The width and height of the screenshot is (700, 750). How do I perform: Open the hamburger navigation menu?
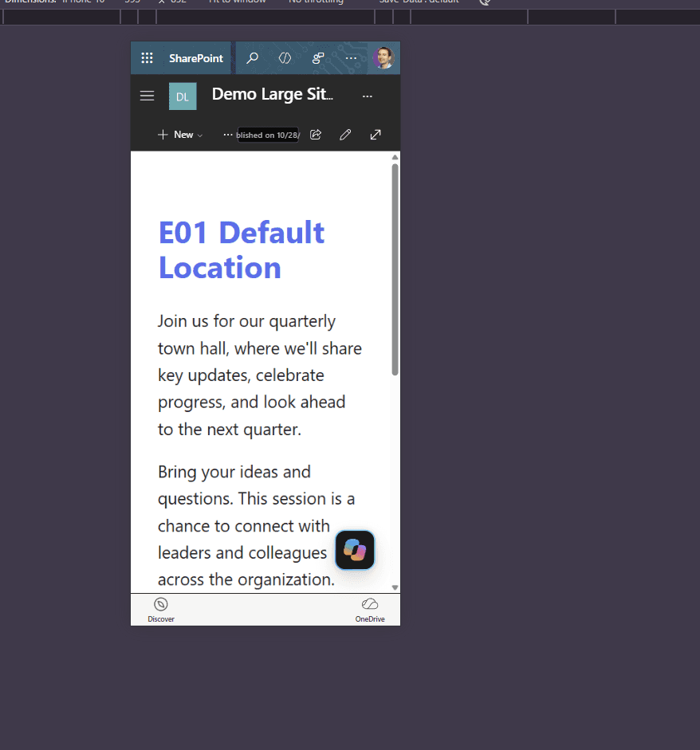(147, 96)
